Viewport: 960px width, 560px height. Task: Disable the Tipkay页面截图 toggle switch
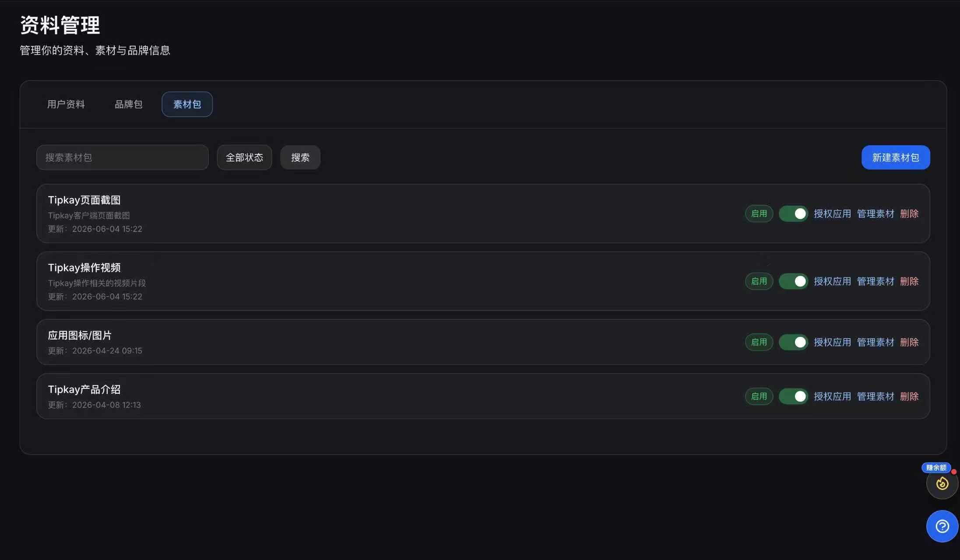(793, 213)
